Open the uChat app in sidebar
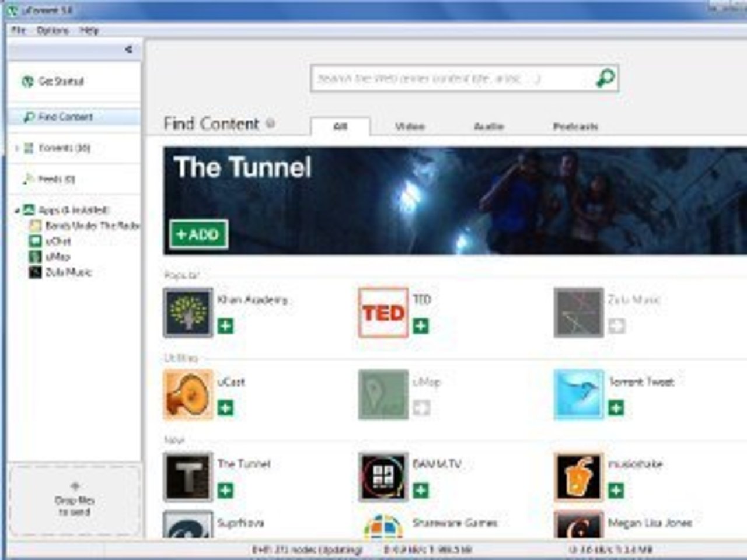This screenshot has width=747, height=560. pos(58,241)
